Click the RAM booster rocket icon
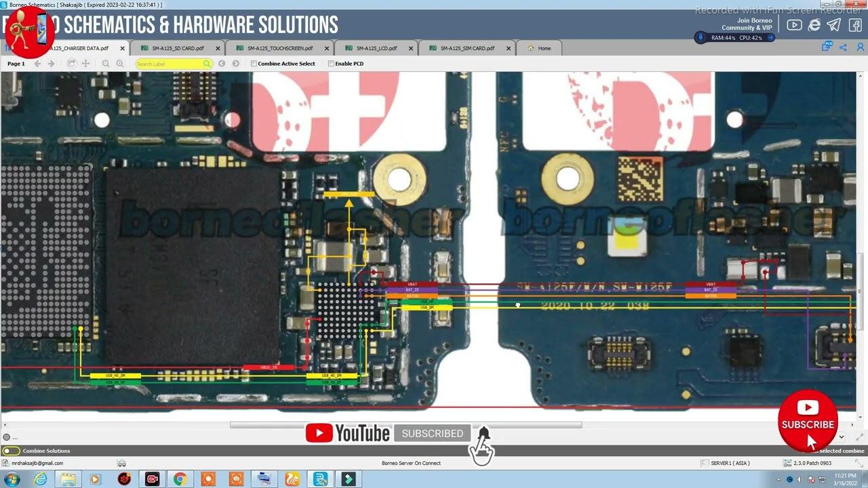 [701, 37]
